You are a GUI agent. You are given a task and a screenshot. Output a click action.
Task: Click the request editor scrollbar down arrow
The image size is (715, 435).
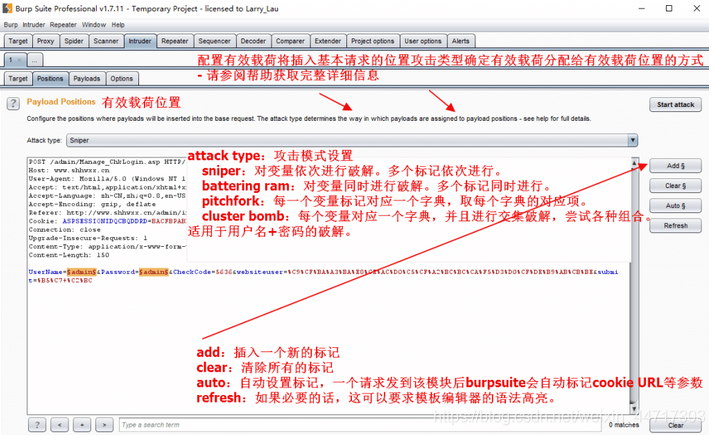[x=634, y=407]
